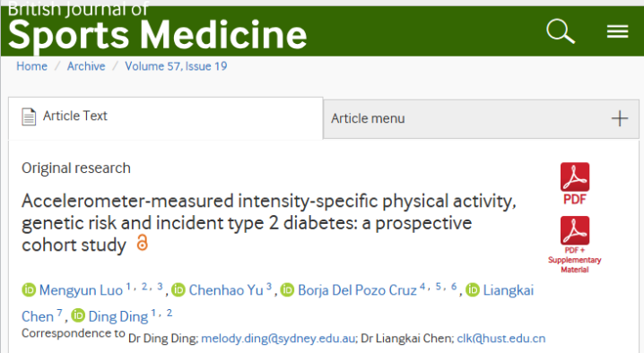The height and width of the screenshot is (353, 644).
Task: Email melody.ding@sydney.edu.au
Action: coord(278,339)
